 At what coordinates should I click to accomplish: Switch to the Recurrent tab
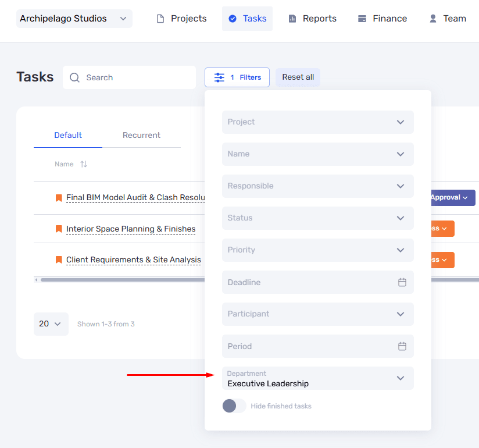pyautogui.click(x=141, y=136)
